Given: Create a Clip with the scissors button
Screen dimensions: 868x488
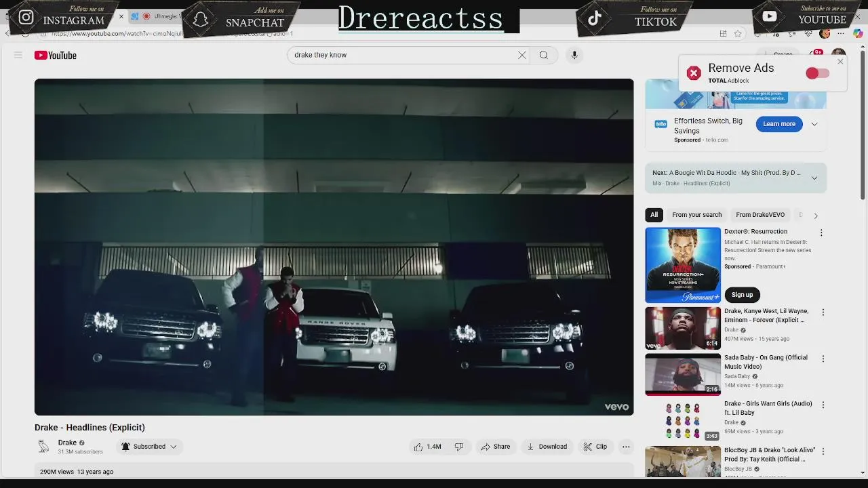Looking at the screenshot, I should coord(595,447).
